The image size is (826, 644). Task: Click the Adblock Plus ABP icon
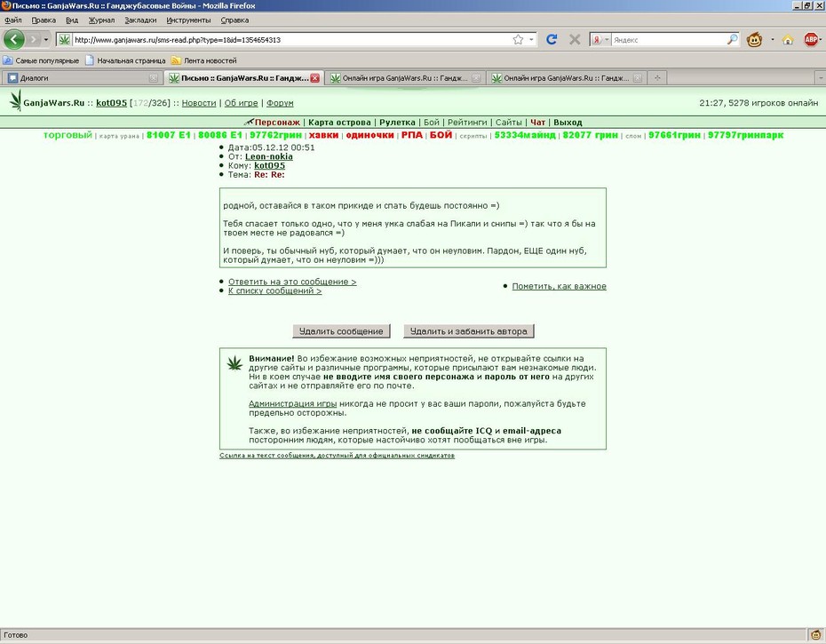pyautogui.click(x=811, y=39)
